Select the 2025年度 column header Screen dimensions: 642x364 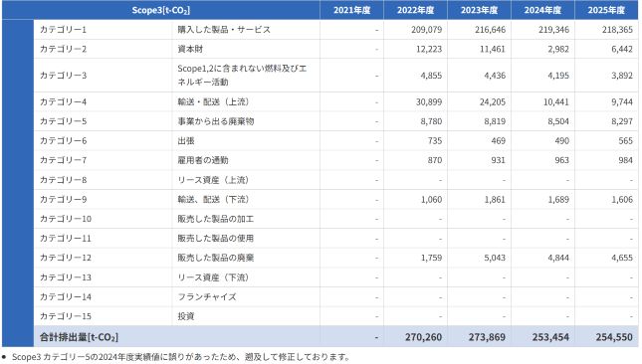click(x=606, y=10)
